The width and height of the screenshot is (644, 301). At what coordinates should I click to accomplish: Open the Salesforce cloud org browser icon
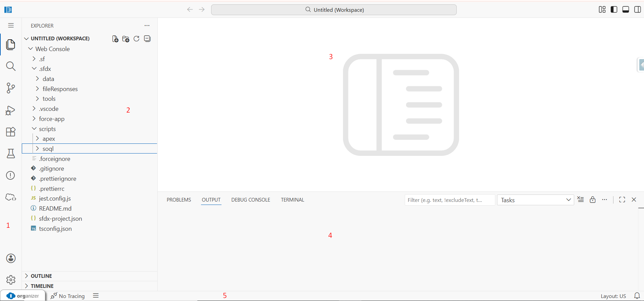pos(11,197)
